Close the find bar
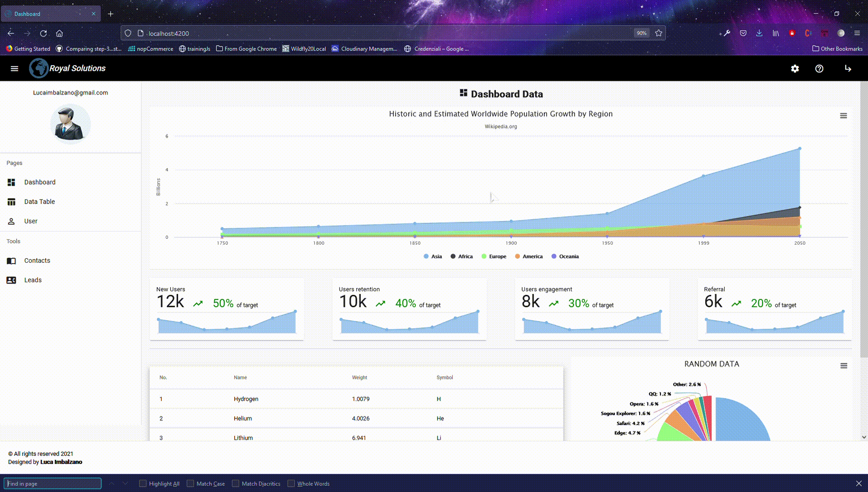 [859, 483]
